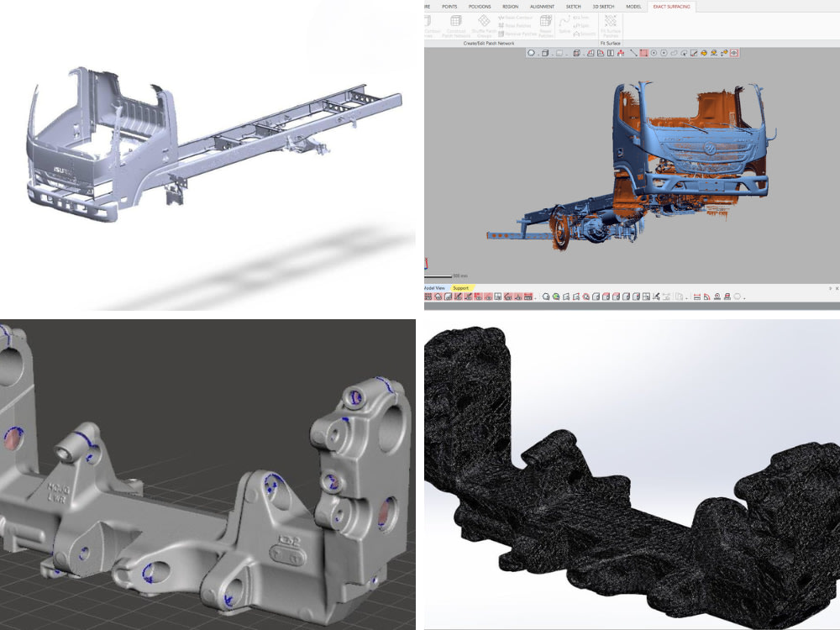Screen dimensions: 840x630
Task: Expand the arrow after the last viewport display icon
Action: tap(743, 296)
